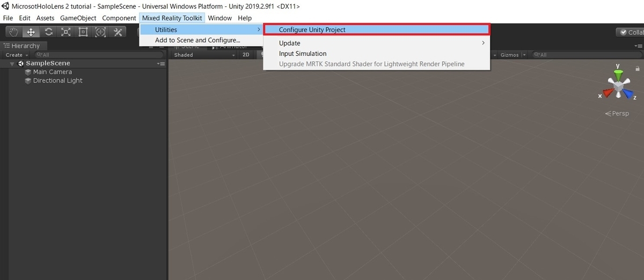
Task: Open the Window menu
Action: (x=220, y=18)
